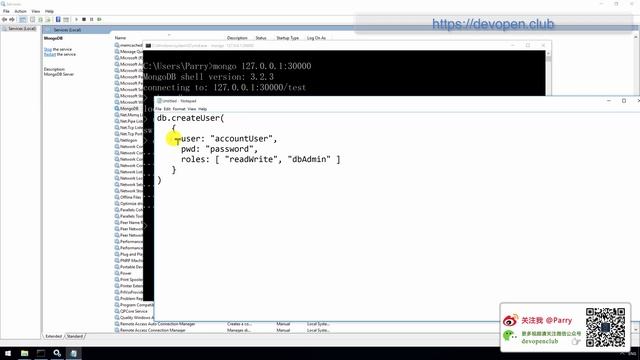
Task: Click the QR code in the follow overlay
Action: (x=605, y=328)
